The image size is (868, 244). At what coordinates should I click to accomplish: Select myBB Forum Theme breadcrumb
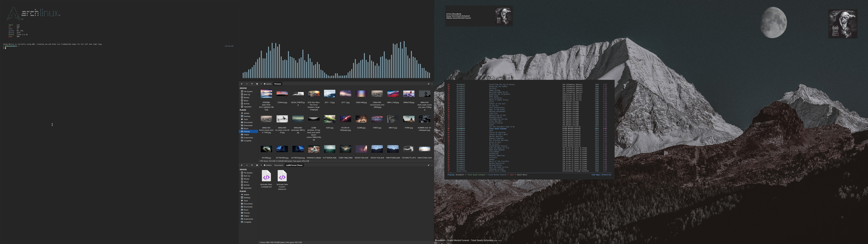pyautogui.click(x=294, y=165)
